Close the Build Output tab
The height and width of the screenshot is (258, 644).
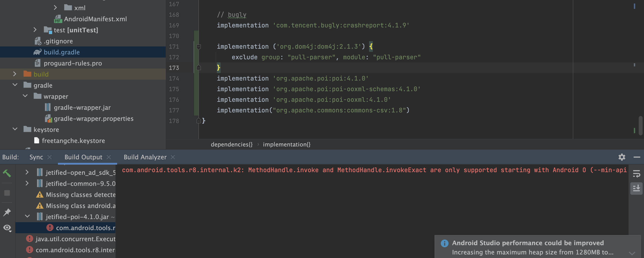[x=109, y=157]
